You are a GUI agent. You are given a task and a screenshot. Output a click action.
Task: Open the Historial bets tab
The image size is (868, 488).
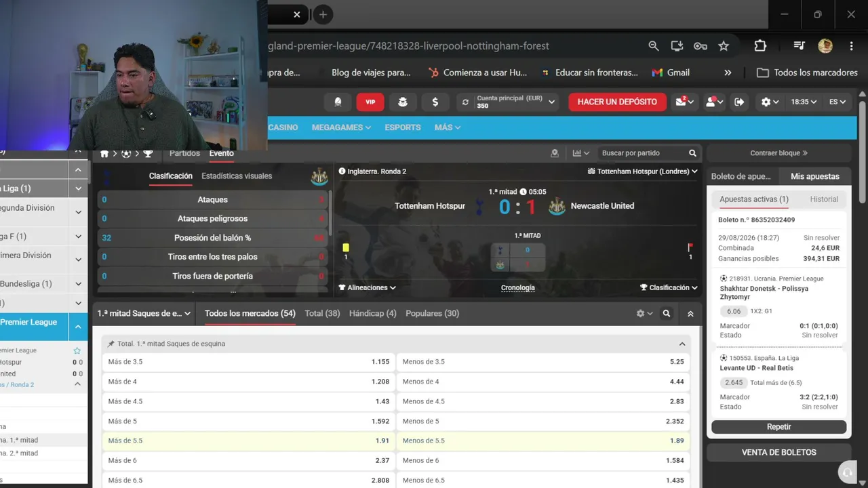(824, 199)
